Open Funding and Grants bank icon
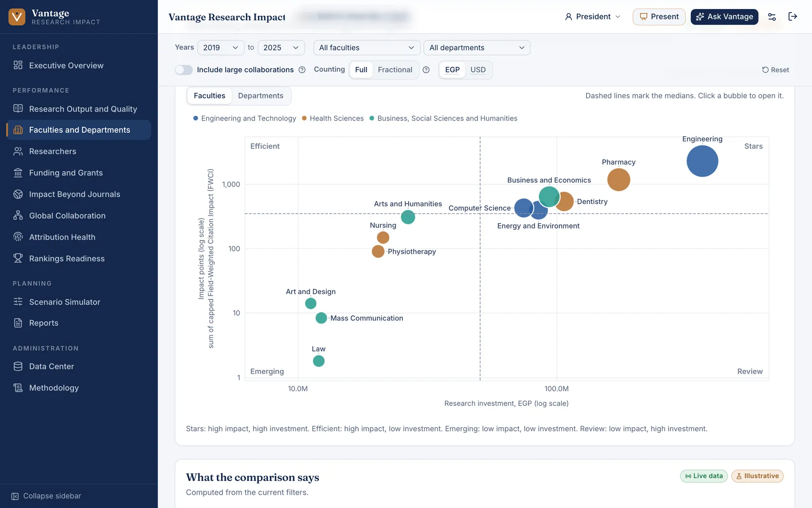This screenshot has width=812, height=508. pos(18,172)
